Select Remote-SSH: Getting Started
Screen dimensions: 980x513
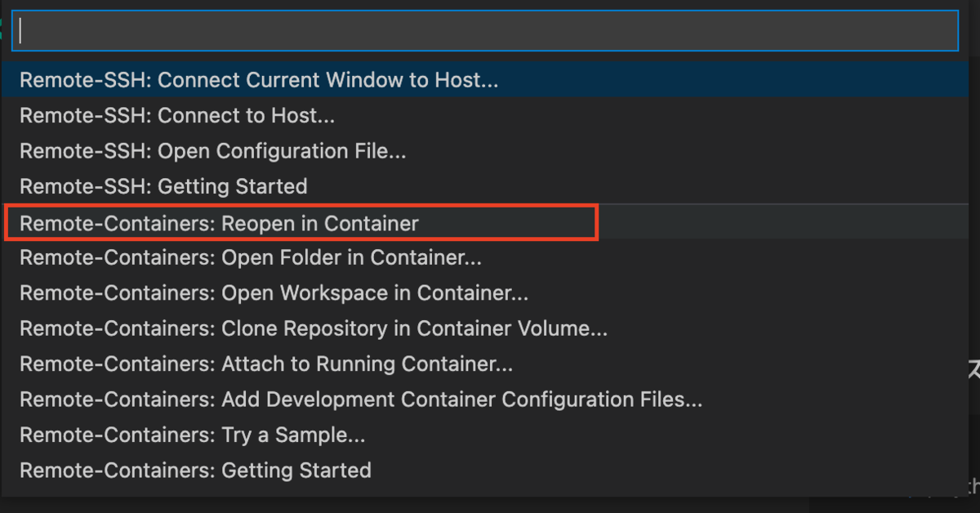click(x=163, y=186)
